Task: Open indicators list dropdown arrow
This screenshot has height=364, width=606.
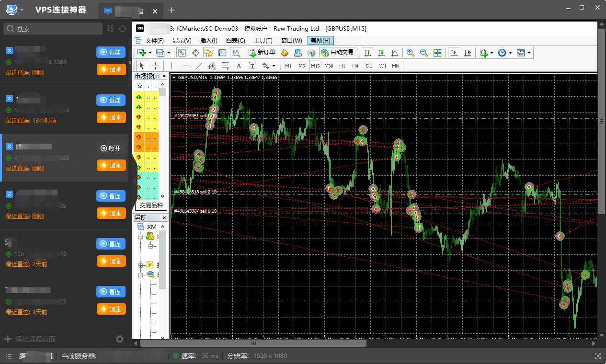Action: point(492,53)
